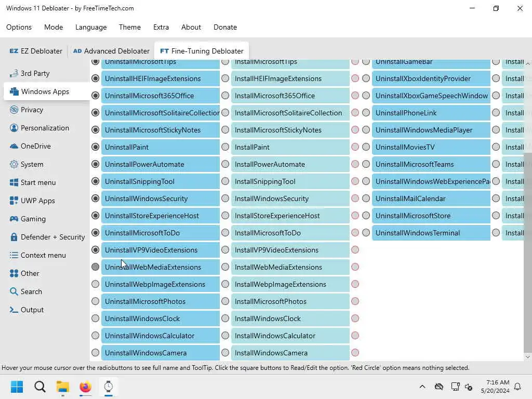Open File Explorer from taskbar
Viewport: 532px width, 399px height.
62,387
